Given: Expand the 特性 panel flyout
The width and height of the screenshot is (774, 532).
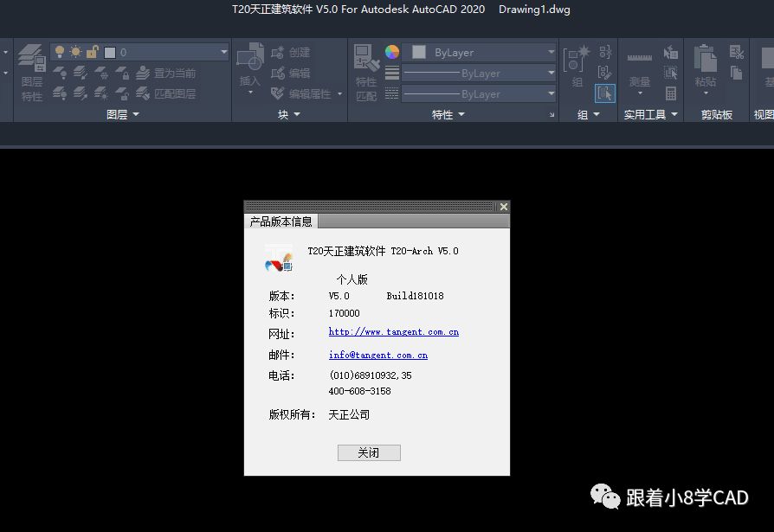Looking at the screenshot, I should click(x=448, y=114).
